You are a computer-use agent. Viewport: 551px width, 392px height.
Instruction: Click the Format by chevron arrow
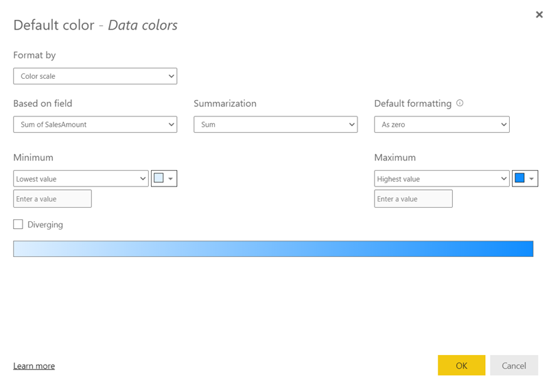[x=171, y=76]
